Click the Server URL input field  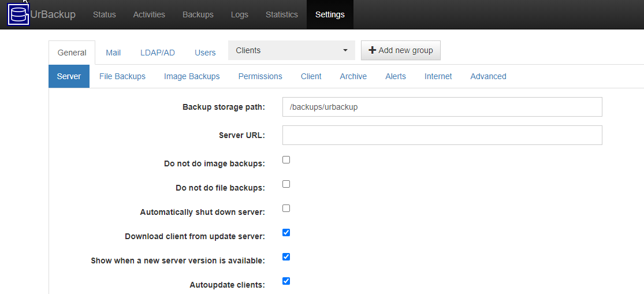[x=442, y=135]
